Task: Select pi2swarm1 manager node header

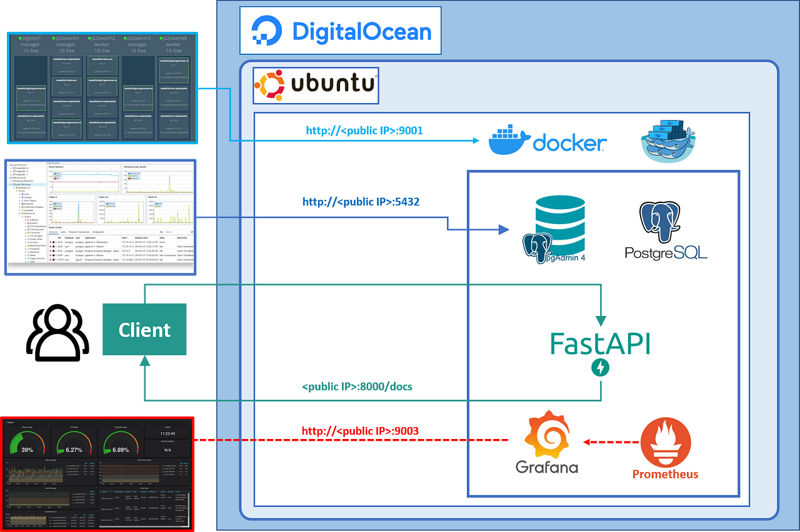Action: tap(66, 45)
